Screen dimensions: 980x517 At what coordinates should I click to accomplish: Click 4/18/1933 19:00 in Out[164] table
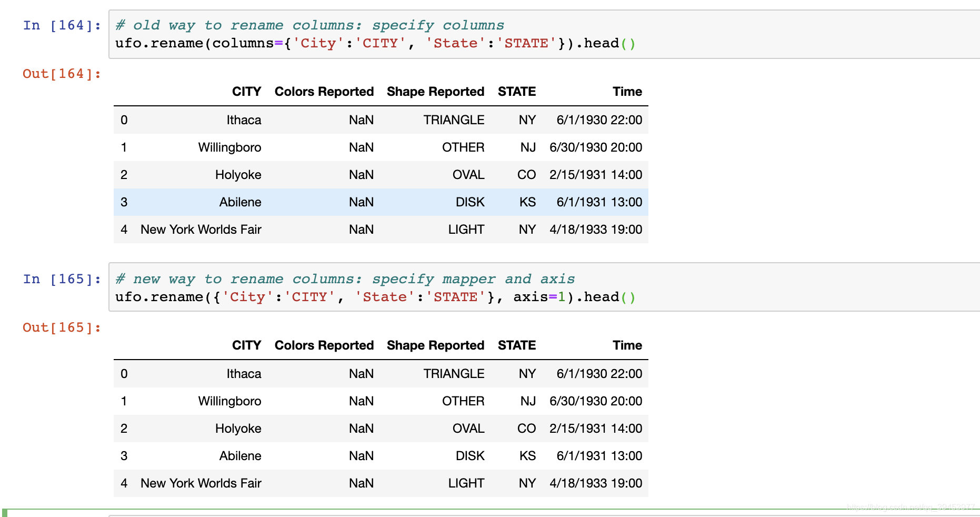click(596, 230)
